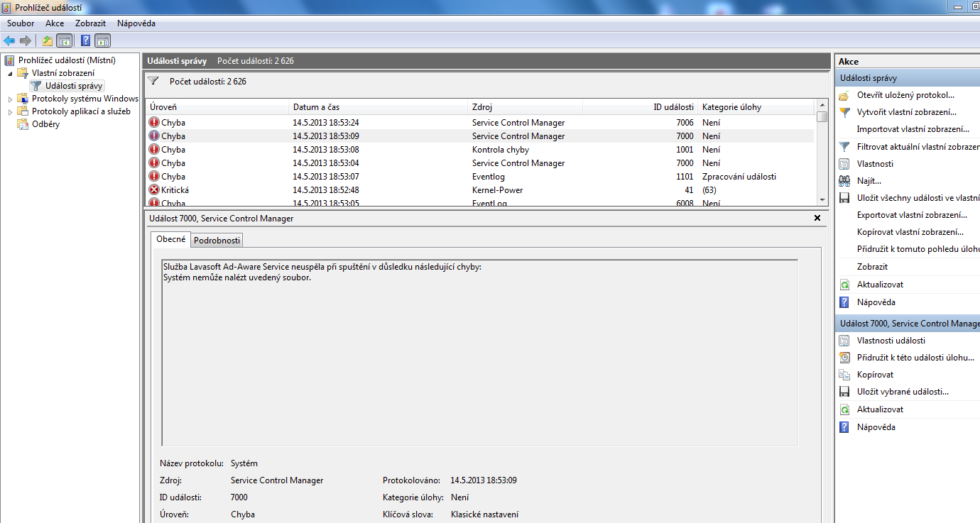Image resolution: width=980 pixels, height=523 pixels.
Task: Sort by the ID události column header
Action: point(640,107)
